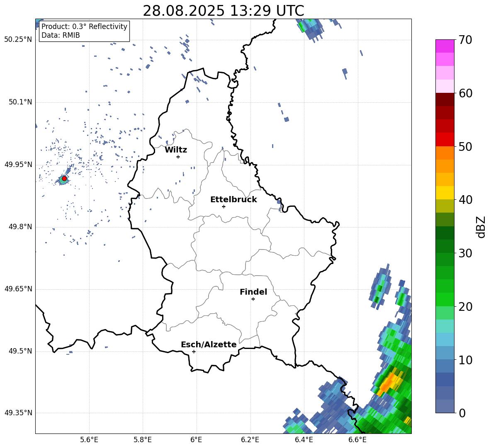Click the magenta top segment of colorbar
491x448 pixels.
tap(445, 46)
